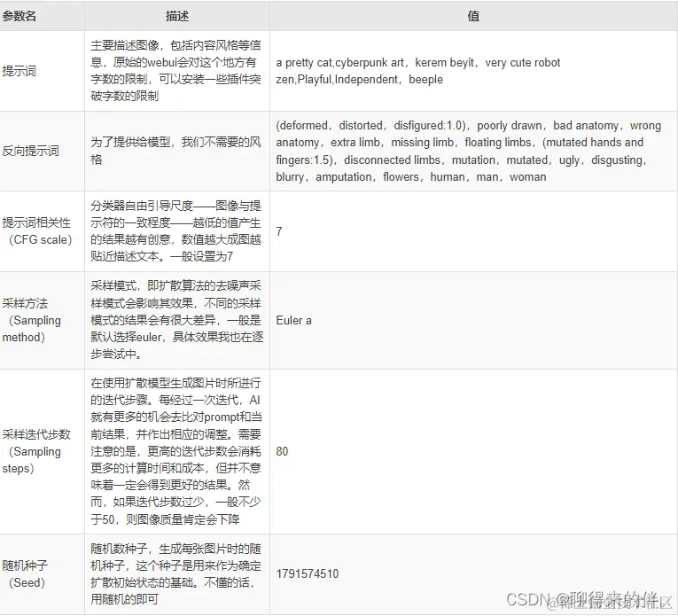Select the 采样方法 (Sampling method) cell

[42, 320]
